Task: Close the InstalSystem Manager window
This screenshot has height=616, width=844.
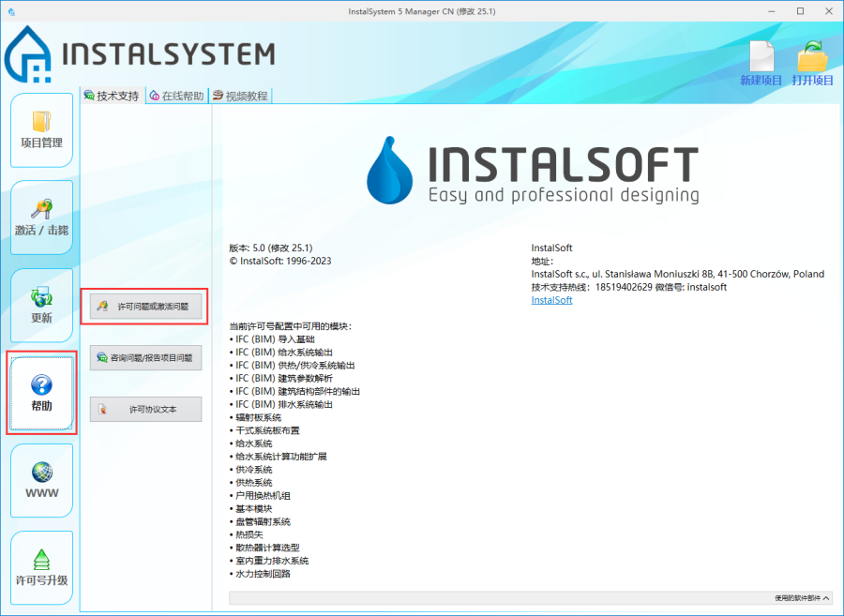Action: click(x=829, y=11)
